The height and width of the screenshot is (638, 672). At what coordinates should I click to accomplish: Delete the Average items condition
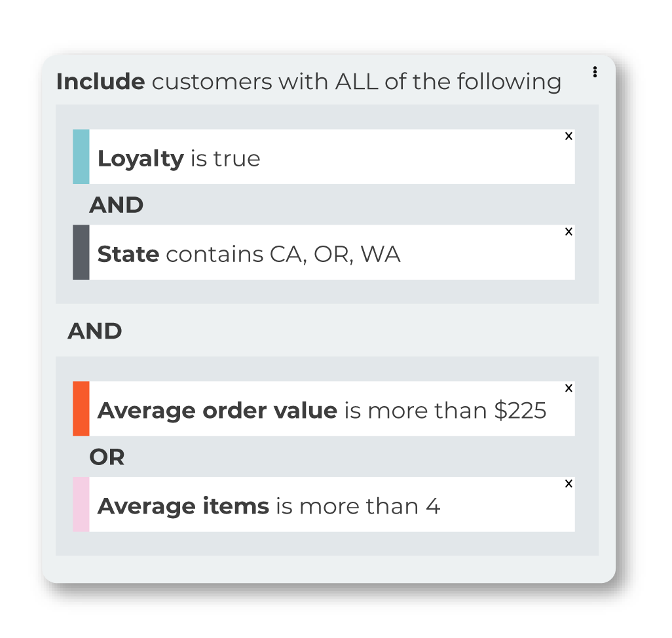pos(569,484)
